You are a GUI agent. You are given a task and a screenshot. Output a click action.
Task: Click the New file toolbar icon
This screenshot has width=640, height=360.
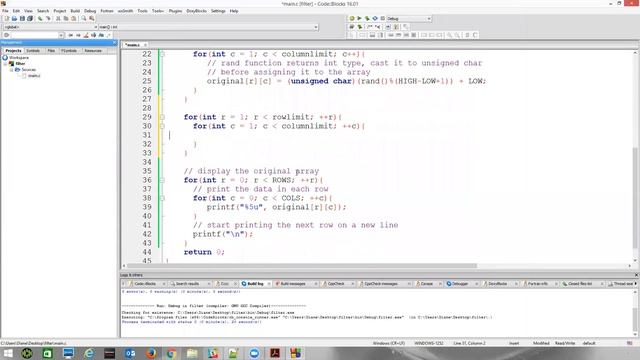pos(6,18)
